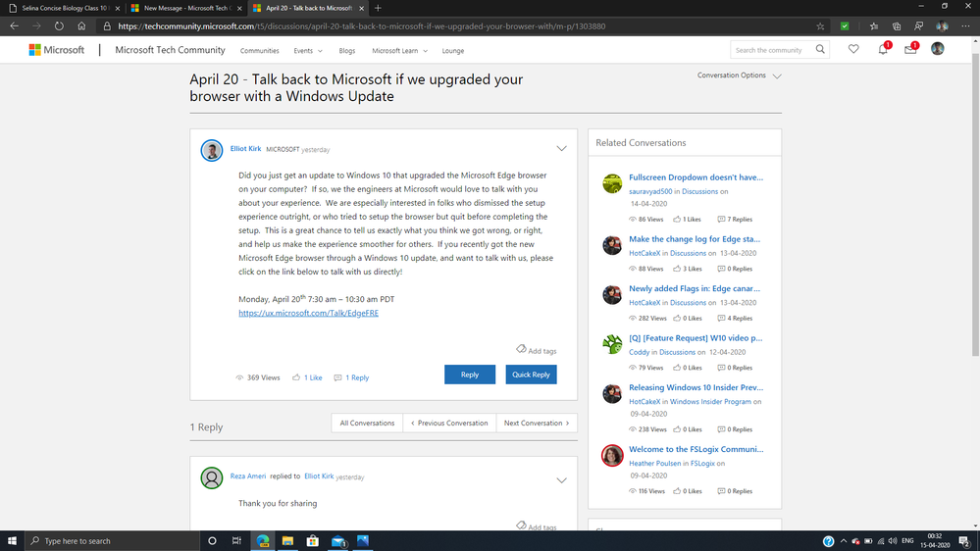Click the browser profile avatar
Viewport: 980px width, 551px height.
[942, 26]
